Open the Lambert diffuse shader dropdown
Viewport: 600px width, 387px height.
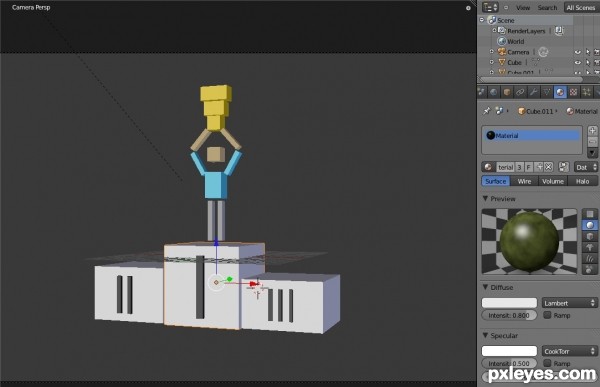pyautogui.click(x=569, y=303)
